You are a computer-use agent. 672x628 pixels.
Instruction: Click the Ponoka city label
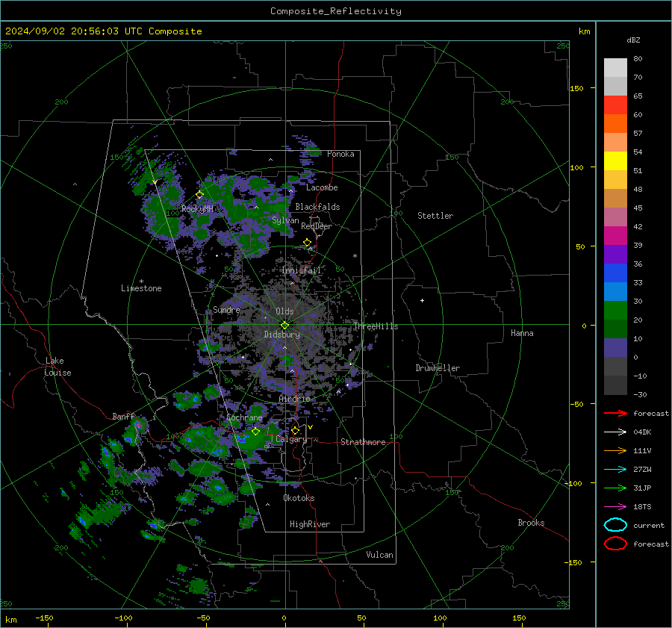pyautogui.click(x=340, y=154)
